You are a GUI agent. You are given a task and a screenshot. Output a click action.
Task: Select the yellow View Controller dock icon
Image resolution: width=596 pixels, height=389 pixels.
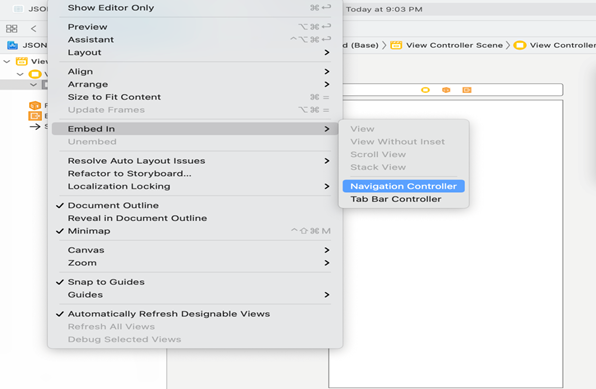coord(425,90)
